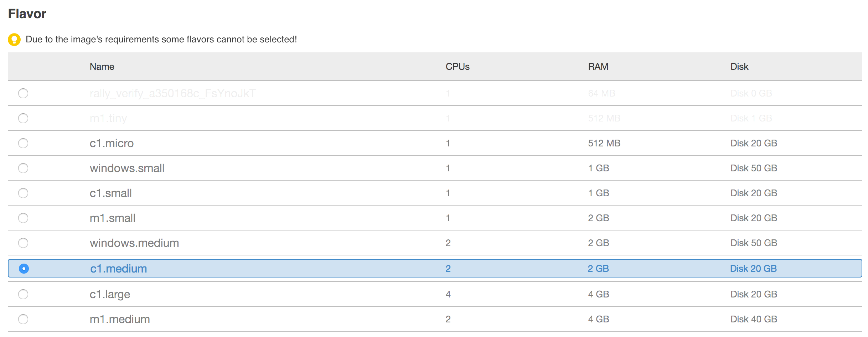Image resolution: width=868 pixels, height=337 pixels.
Task: Click the flavors cannot be selected warning text
Action: tap(161, 40)
